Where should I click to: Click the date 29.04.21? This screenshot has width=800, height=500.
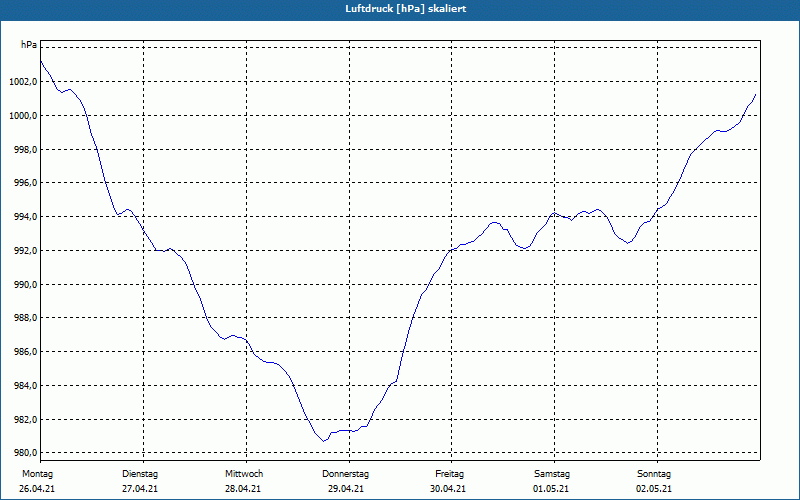[x=346, y=489]
